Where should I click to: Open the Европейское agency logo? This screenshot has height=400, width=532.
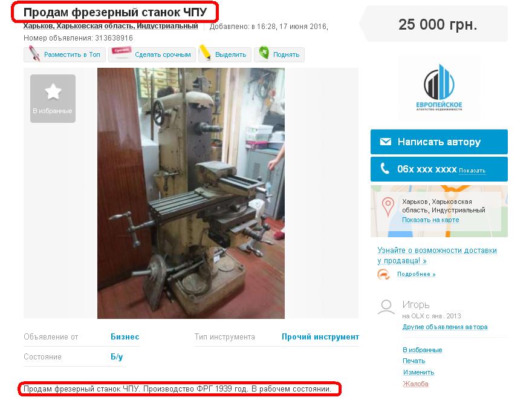(x=439, y=88)
